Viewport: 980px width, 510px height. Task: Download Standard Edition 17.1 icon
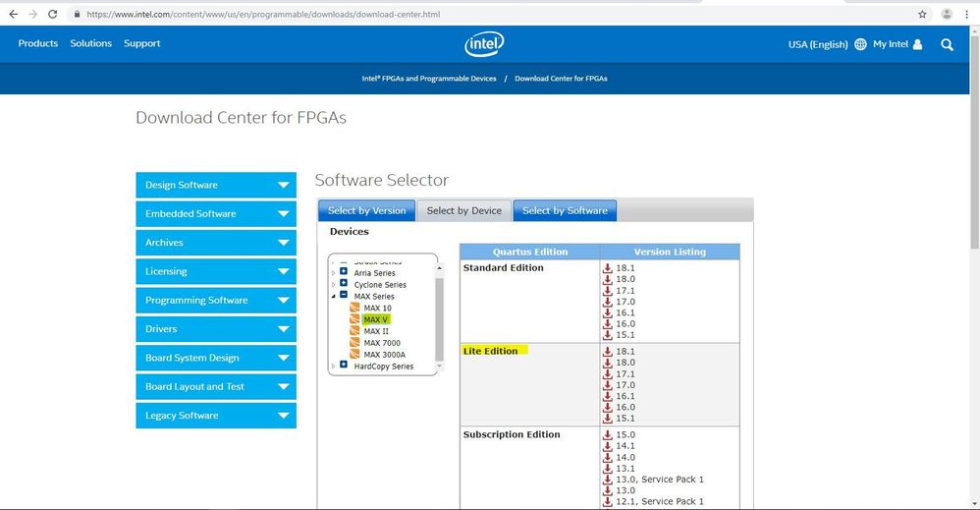tap(608, 291)
